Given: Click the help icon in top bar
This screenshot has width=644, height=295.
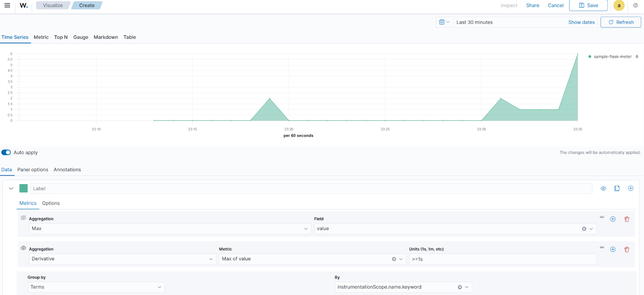Looking at the screenshot, I should (x=636, y=6).
